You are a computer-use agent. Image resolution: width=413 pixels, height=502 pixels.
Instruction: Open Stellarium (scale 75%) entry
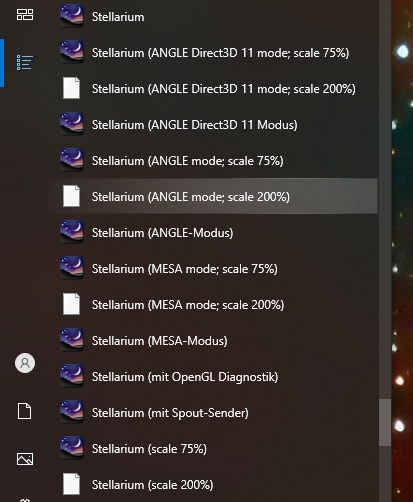click(x=213, y=449)
